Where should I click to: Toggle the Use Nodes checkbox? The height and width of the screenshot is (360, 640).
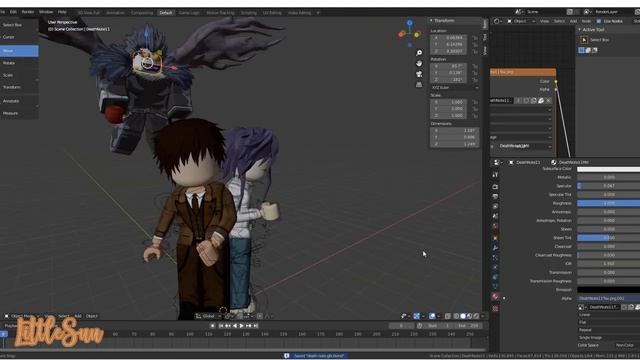pos(599,21)
